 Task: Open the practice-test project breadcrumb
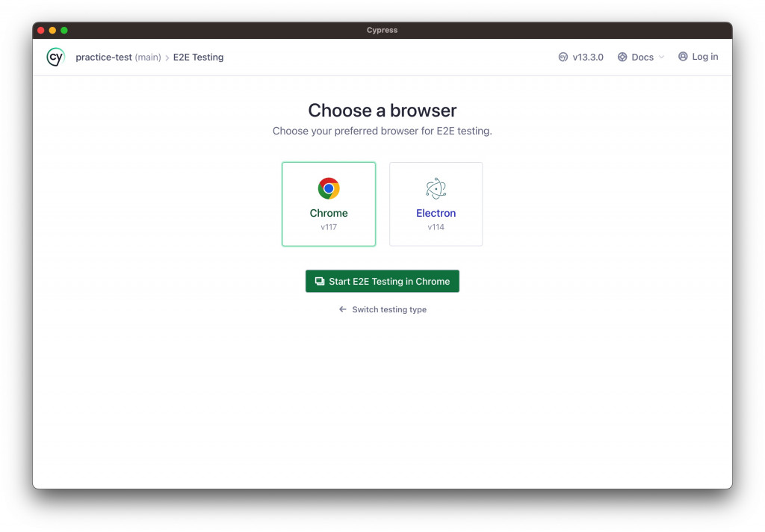pos(103,57)
